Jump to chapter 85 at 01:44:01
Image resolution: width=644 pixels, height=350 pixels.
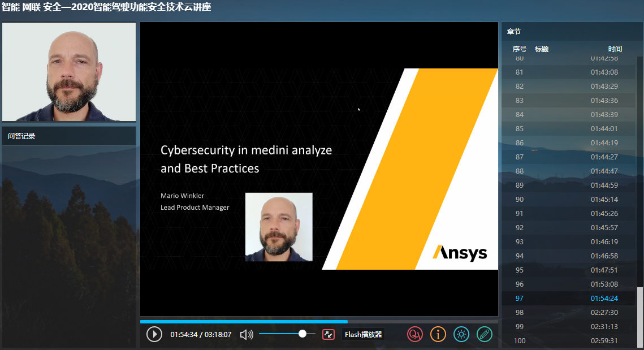(569, 128)
